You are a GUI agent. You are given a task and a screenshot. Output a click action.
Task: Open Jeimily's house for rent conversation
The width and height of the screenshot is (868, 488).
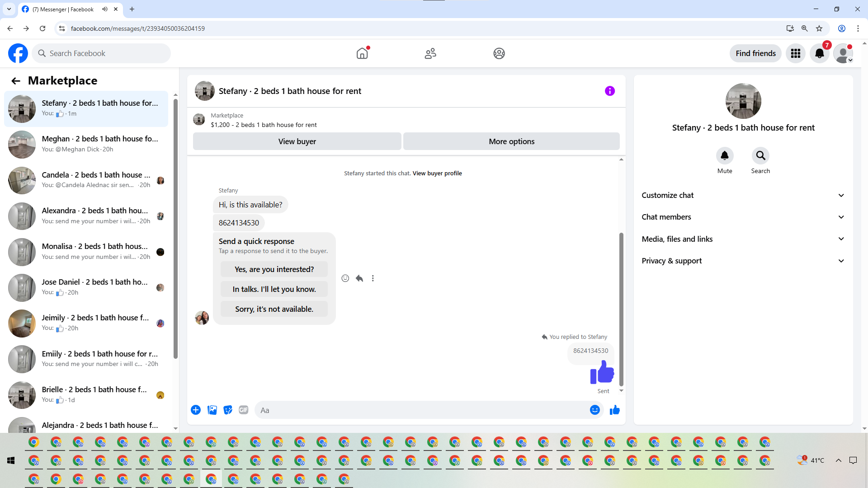86,324
